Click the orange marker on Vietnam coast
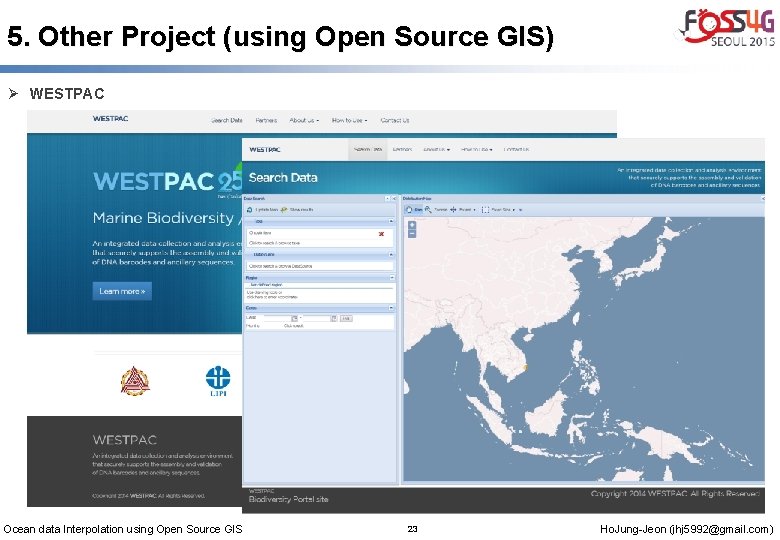Viewport: 780px width, 540px height. 525,368
